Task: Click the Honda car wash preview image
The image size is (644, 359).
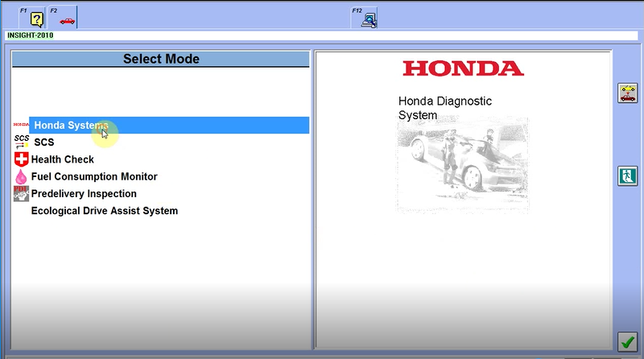Action: pos(462,165)
